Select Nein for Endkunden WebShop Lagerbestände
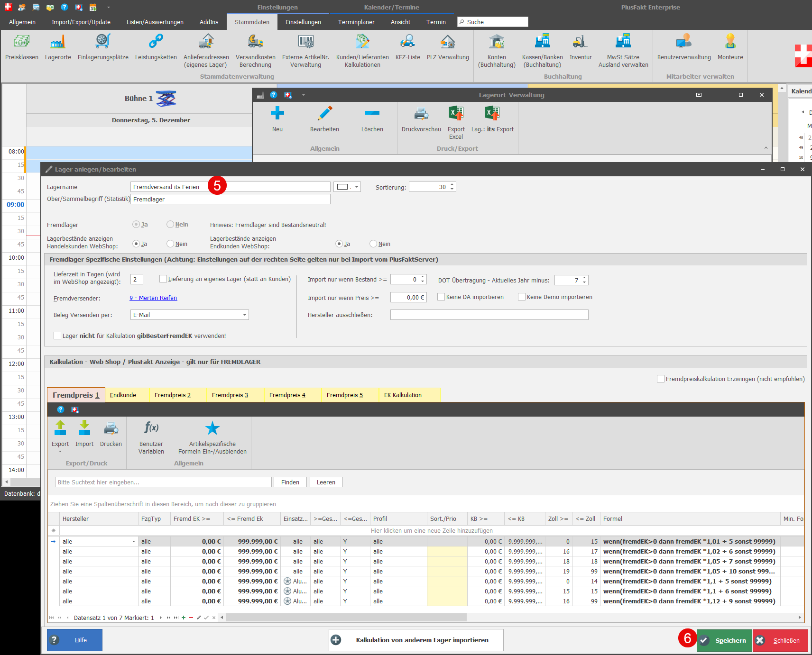 373,244
